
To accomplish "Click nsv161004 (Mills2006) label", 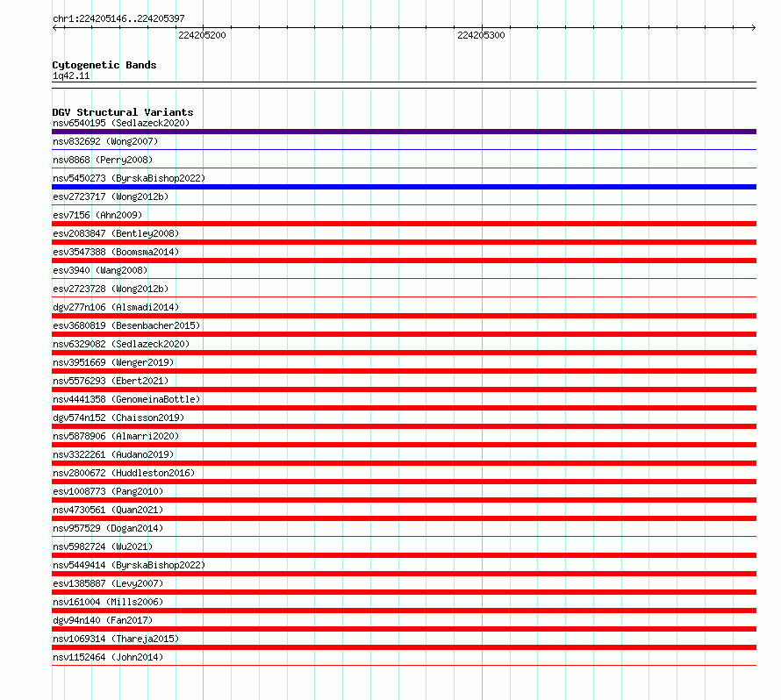I will [108, 602].
